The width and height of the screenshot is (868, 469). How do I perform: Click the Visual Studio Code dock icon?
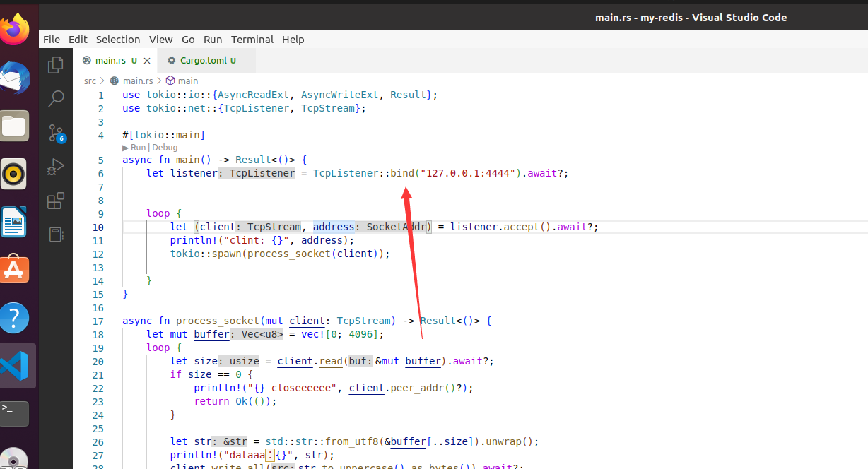15,366
